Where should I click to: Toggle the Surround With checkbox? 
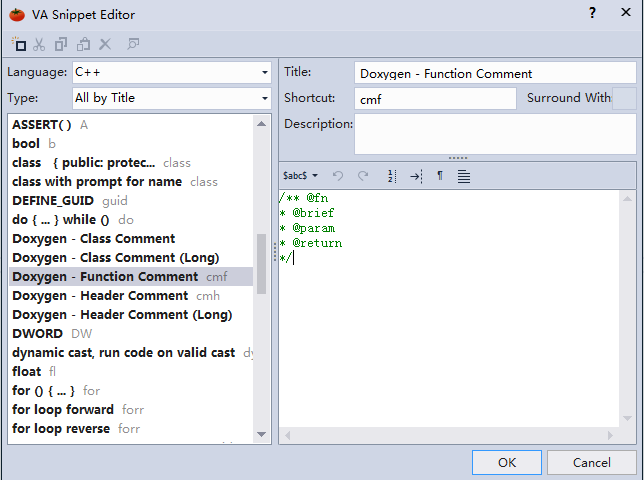pos(623,98)
